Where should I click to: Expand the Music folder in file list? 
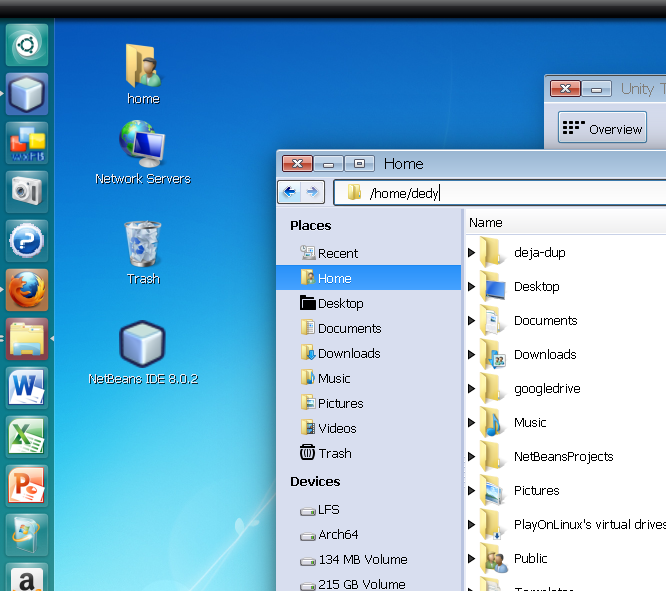tap(471, 422)
